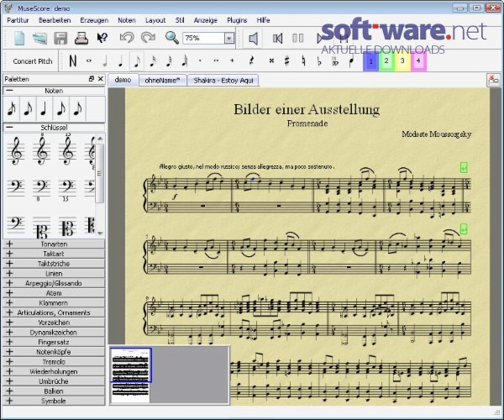The image size is (504, 420).
Task: Switch to the ohneName* tab
Action: (162, 81)
